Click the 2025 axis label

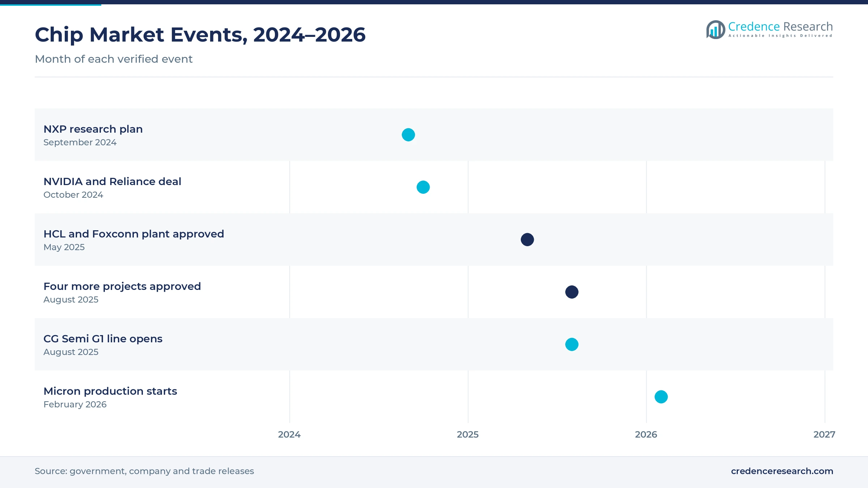(x=468, y=435)
